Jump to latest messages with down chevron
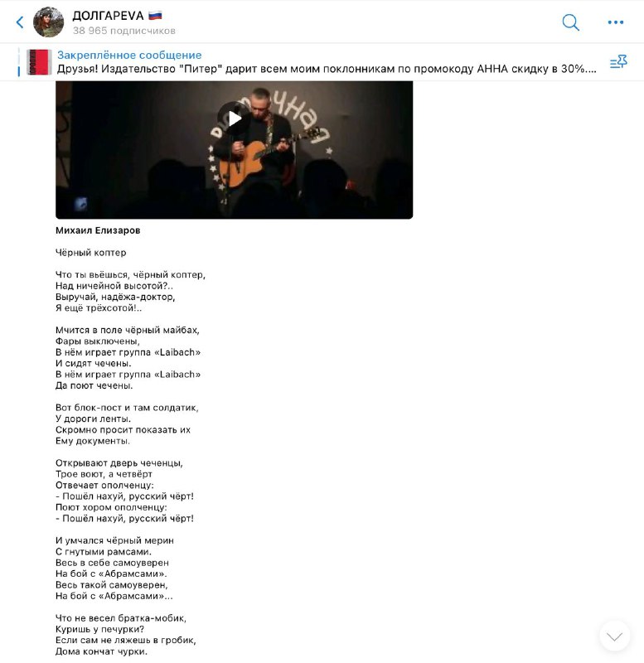Image resolution: width=644 pixels, height=663 pixels. [x=614, y=636]
